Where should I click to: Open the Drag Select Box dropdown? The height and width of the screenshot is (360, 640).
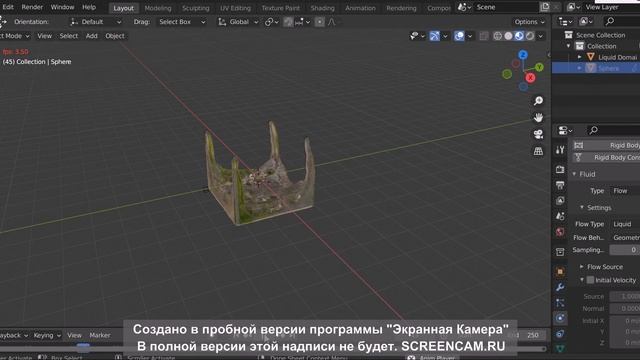click(x=182, y=22)
